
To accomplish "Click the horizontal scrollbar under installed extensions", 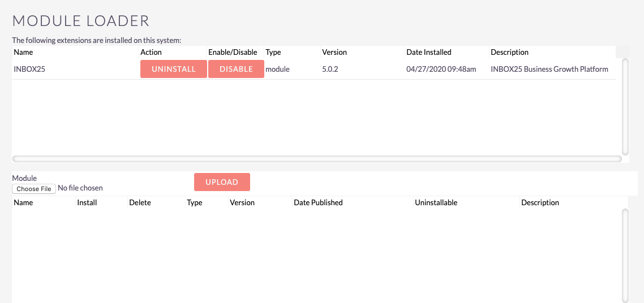I will 317,159.
